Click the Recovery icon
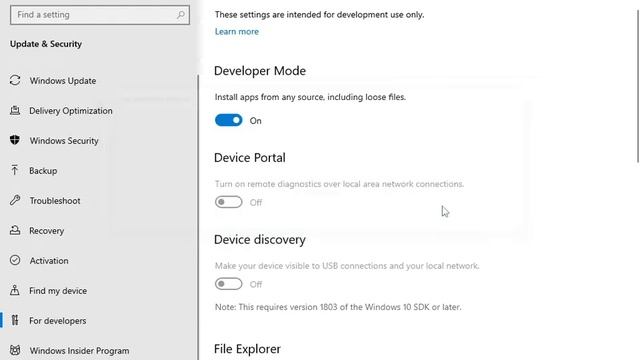This screenshot has height=360, width=640. (15, 230)
